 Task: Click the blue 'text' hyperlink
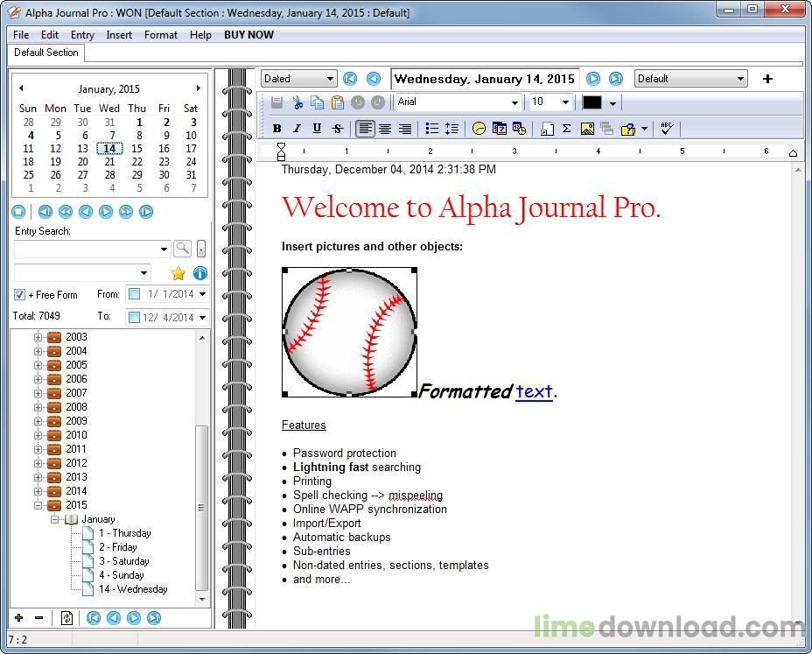tap(535, 391)
